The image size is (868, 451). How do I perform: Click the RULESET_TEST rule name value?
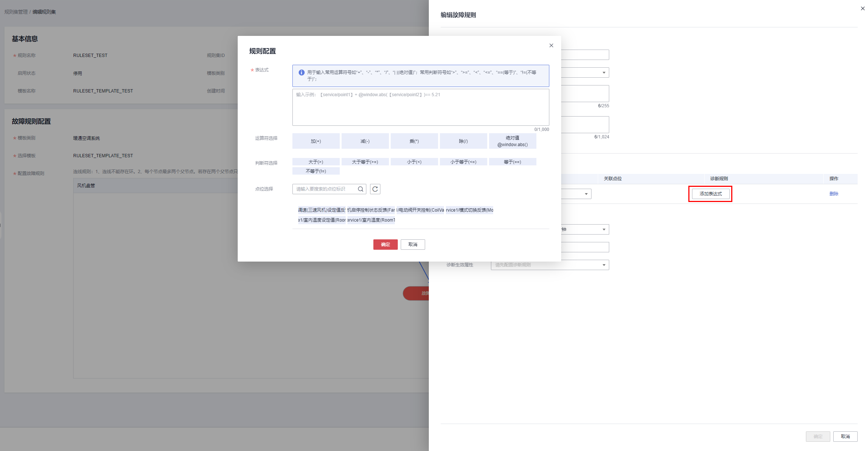pos(90,55)
